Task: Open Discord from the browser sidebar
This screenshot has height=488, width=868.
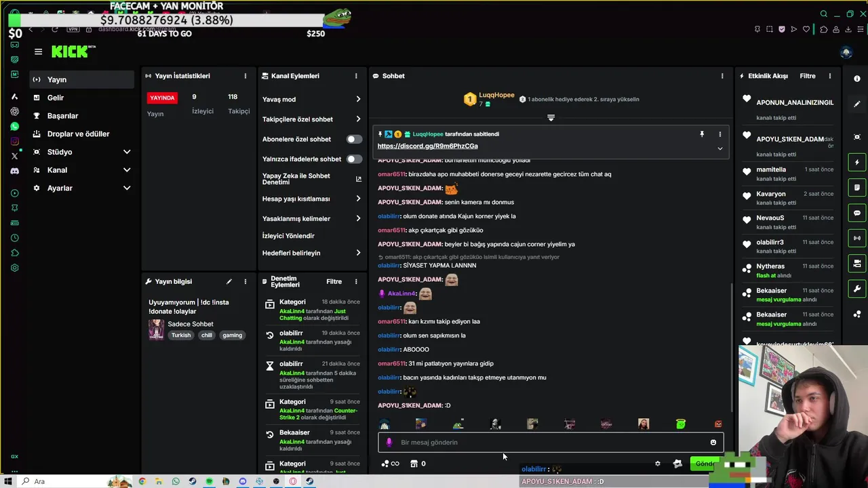Action: pos(14,171)
